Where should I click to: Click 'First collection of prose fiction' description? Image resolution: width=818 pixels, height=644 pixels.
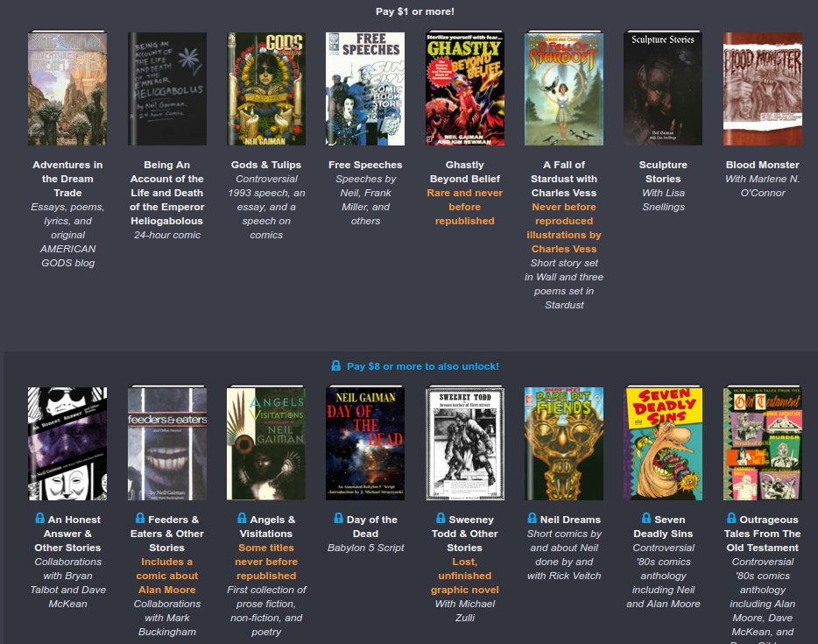click(x=266, y=611)
